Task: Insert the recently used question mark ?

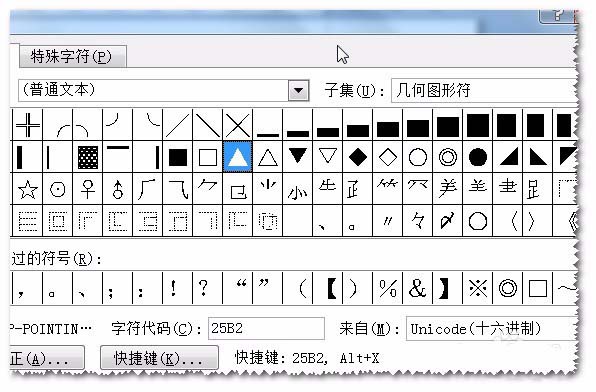Action: [208, 288]
